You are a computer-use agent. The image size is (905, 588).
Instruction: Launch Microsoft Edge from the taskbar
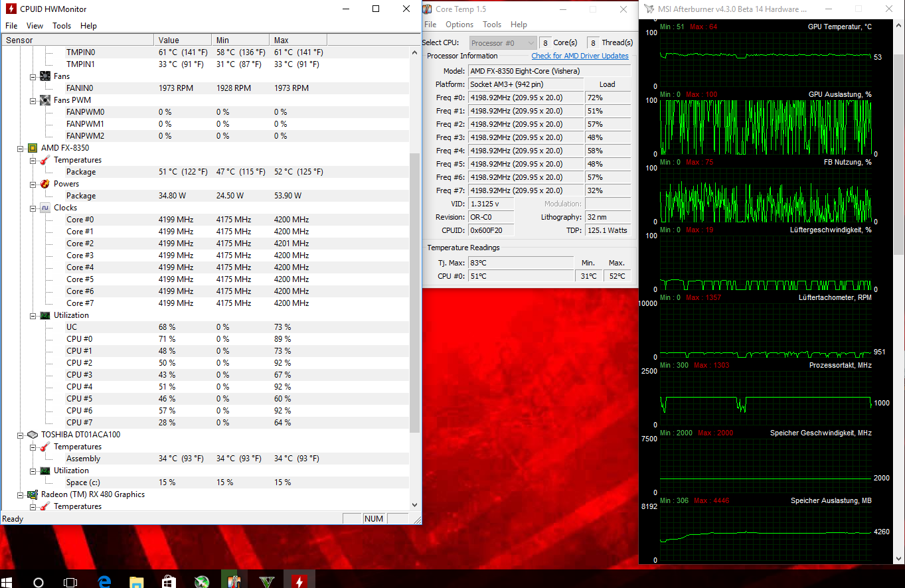coord(104,581)
